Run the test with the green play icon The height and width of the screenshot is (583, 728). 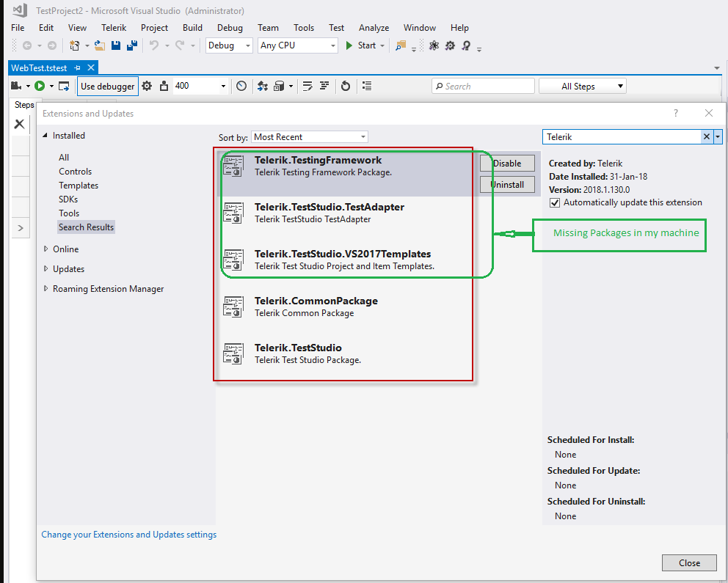point(40,86)
